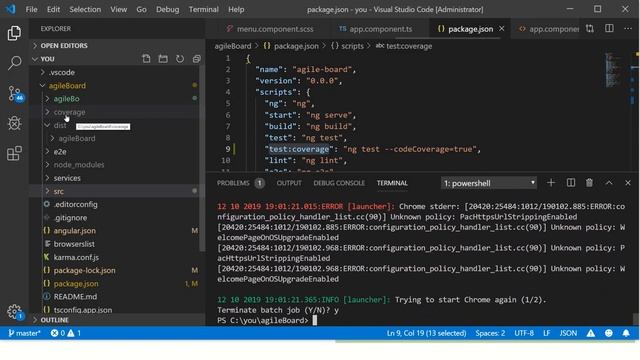
Task: Open the Search view in activity bar
Action: (14, 63)
